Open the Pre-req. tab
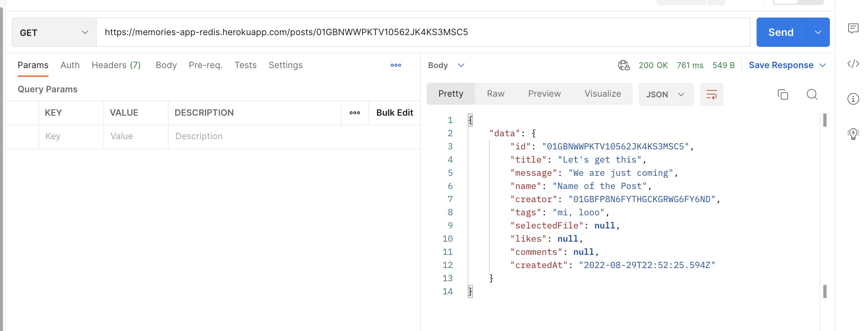The height and width of the screenshot is (331, 868). pyautogui.click(x=206, y=65)
